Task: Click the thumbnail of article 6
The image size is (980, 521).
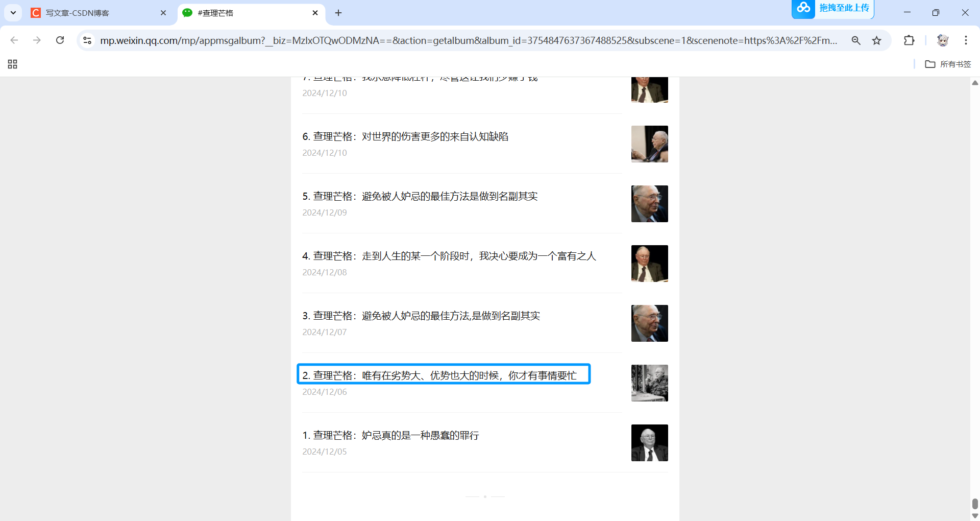Action: [650, 144]
